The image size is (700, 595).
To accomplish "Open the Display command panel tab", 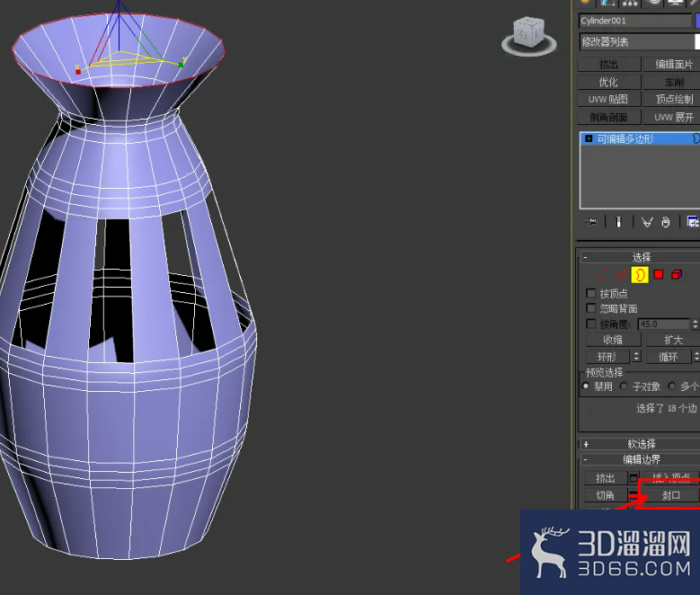I will [x=676, y=3].
